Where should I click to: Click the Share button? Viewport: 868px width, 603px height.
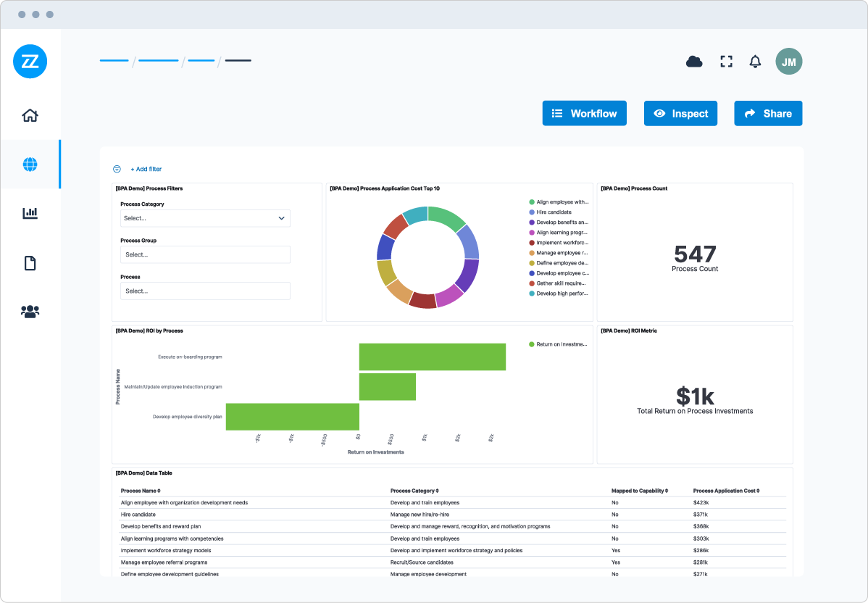click(x=768, y=113)
